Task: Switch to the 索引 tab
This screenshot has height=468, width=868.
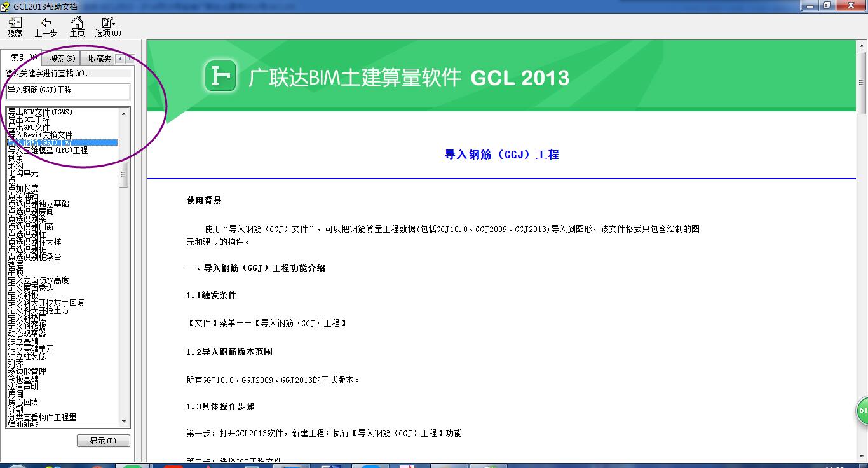Action: coord(23,58)
